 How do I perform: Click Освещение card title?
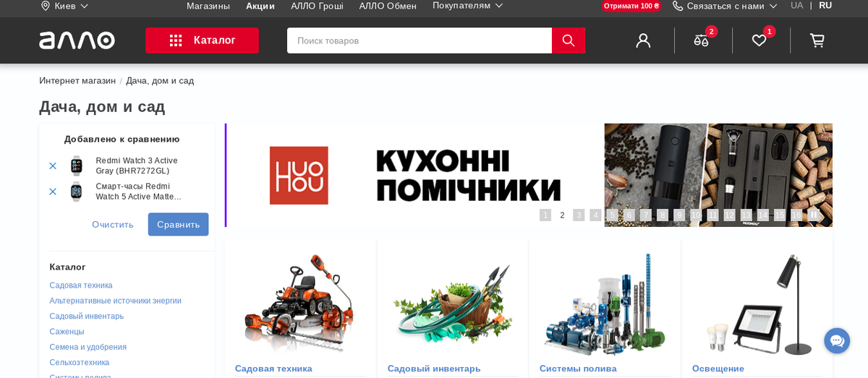point(718,369)
